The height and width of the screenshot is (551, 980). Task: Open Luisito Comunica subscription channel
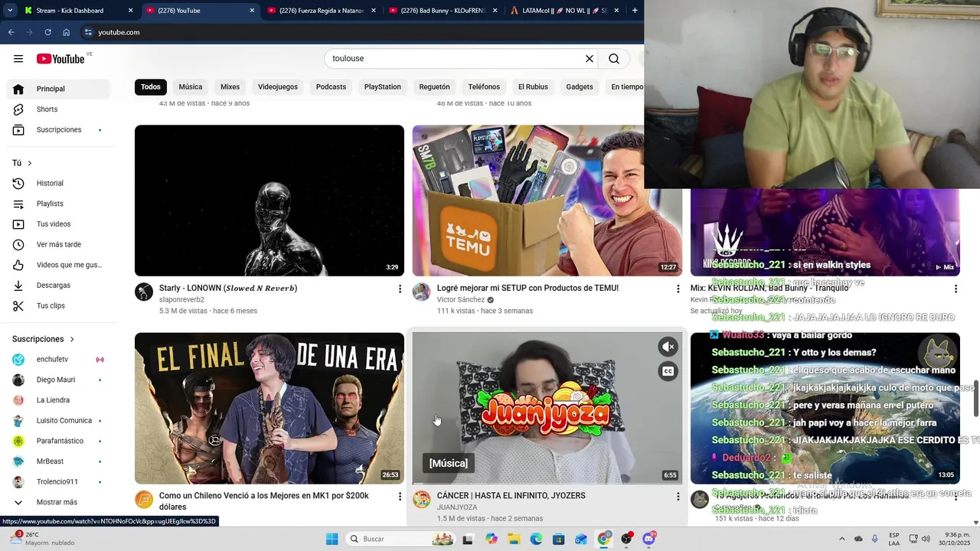pos(57,421)
